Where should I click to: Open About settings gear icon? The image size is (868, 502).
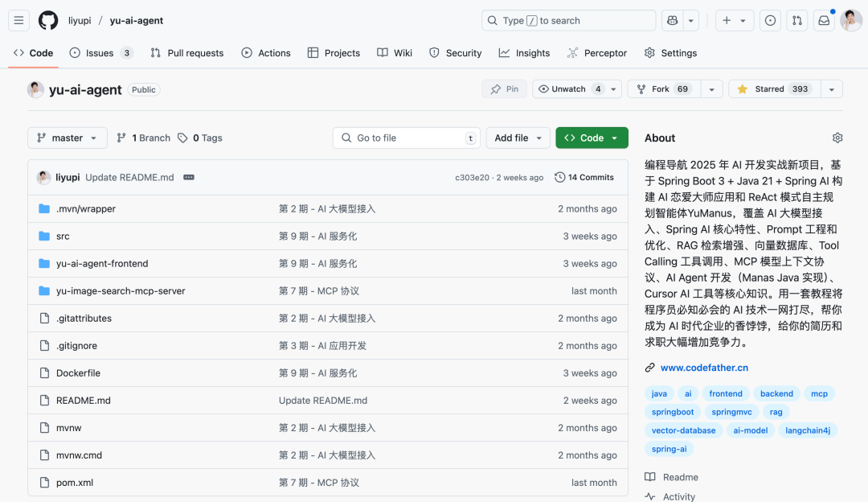point(837,138)
